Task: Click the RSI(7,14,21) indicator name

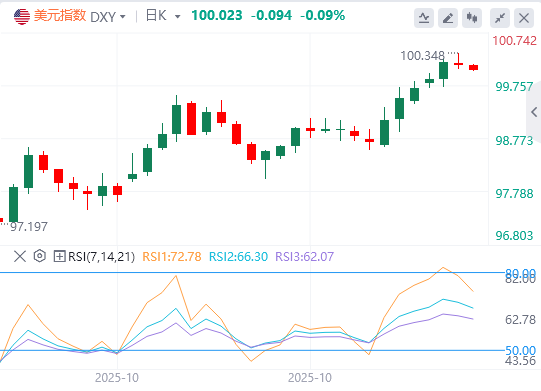Action: [x=101, y=256]
